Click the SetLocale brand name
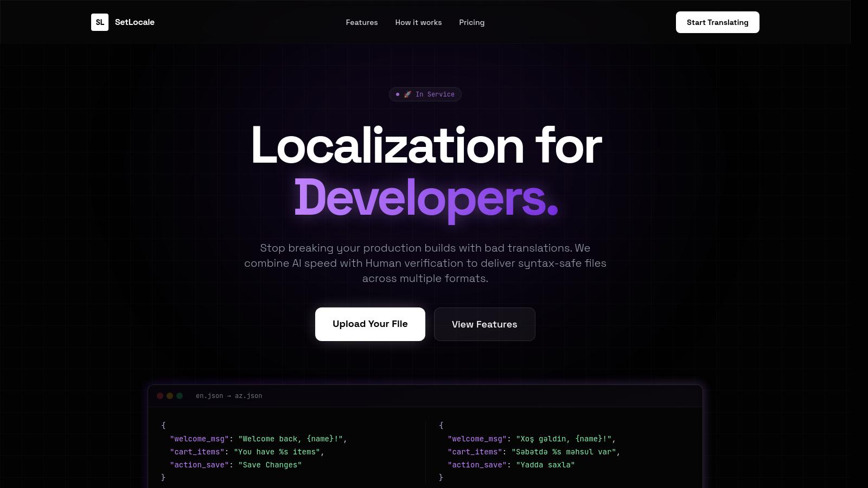The height and width of the screenshot is (488, 868). (134, 22)
